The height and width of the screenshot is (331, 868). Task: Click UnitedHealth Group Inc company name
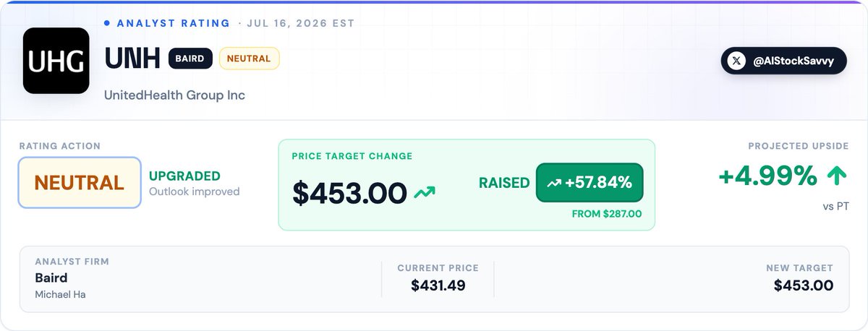174,95
